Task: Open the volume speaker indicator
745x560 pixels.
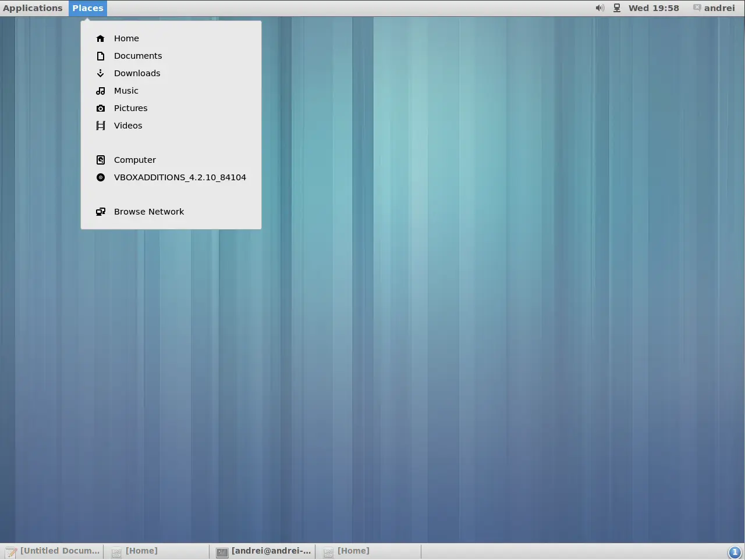Action: tap(599, 8)
